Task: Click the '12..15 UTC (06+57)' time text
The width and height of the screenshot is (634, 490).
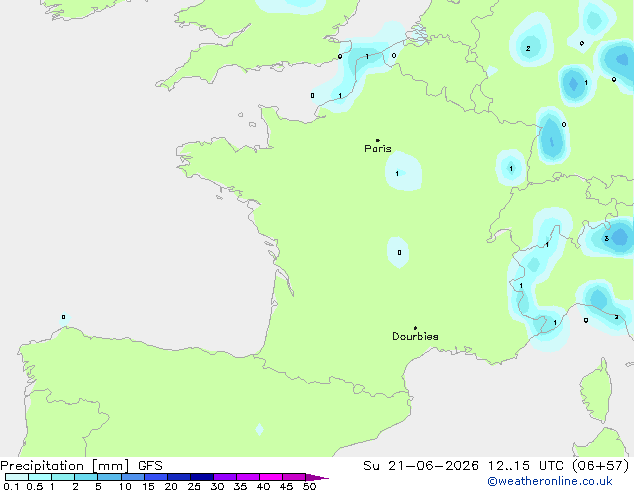Action: point(558,466)
